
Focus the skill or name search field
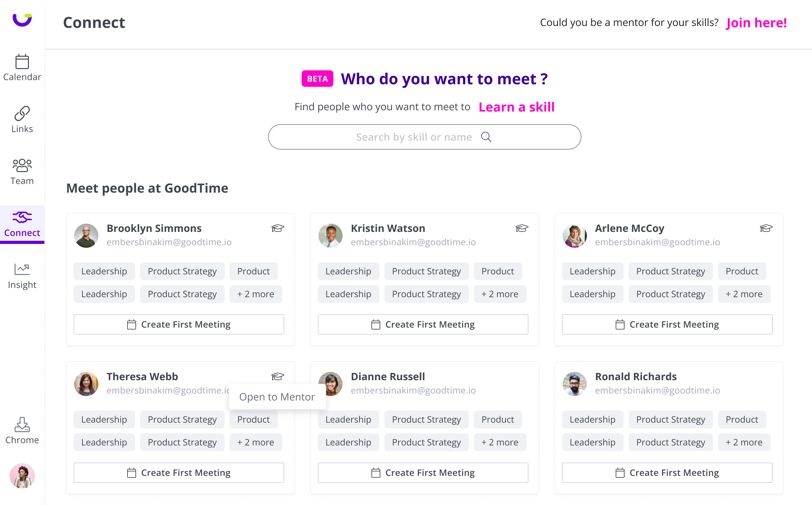(413, 137)
